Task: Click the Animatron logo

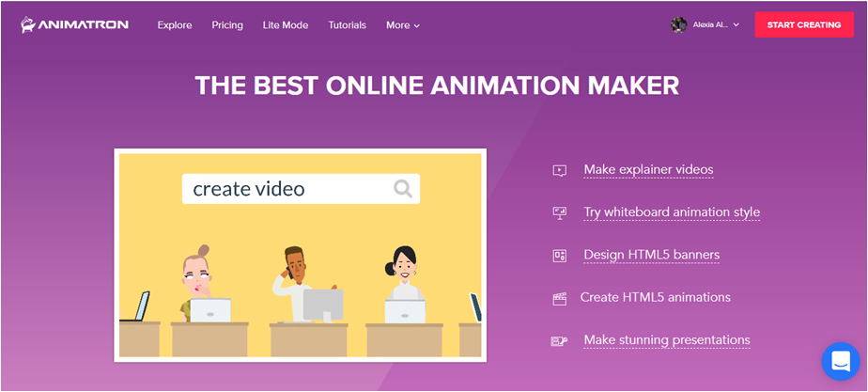Action: pos(75,25)
